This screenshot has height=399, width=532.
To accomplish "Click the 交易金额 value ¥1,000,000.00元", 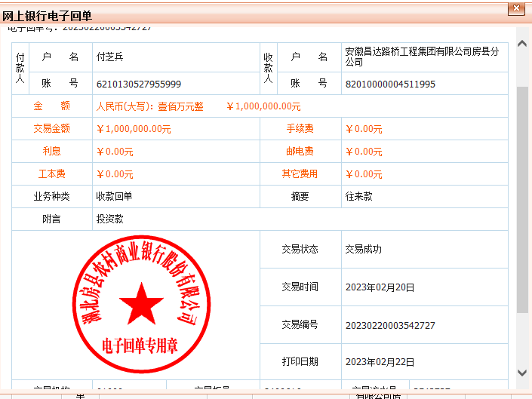I will pos(134,129).
